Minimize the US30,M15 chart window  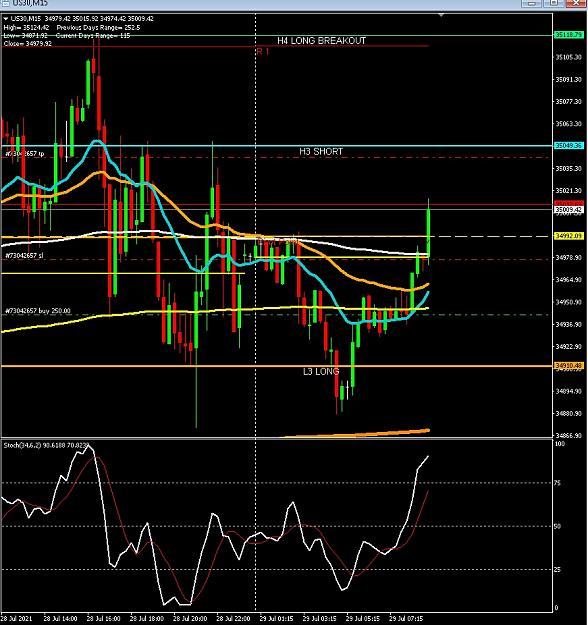pos(531,3)
